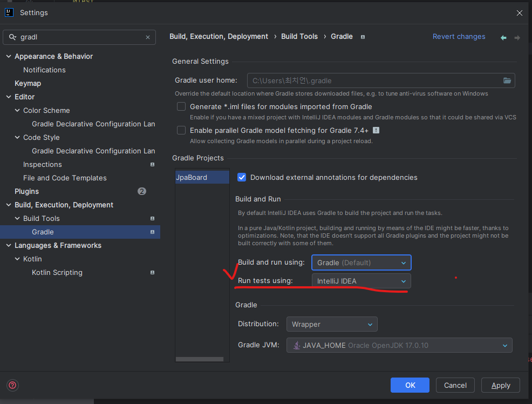The height and width of the screenshot is (404, 532).
Task: Enable Generate *.iml files checkbox
Action: click(x=181, y=106)
